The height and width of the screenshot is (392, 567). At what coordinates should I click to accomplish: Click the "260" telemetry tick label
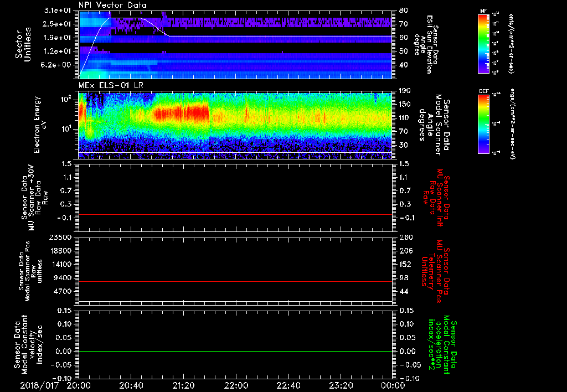pyautogui.click(x=405, y=237)
